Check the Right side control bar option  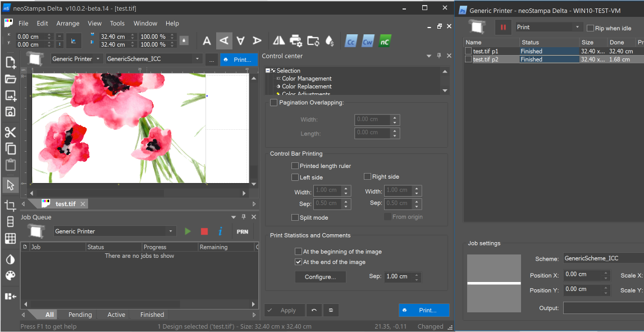coord(368,177)
